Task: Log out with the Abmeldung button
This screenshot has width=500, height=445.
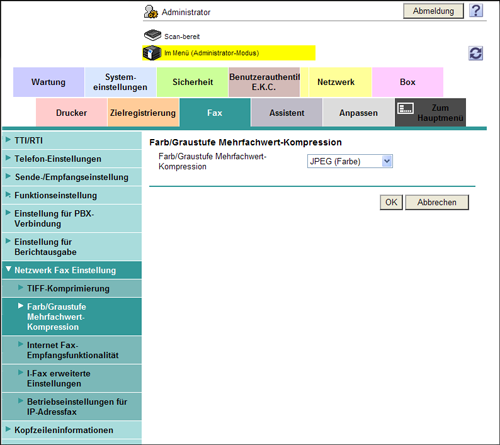Action: [433, 11]
